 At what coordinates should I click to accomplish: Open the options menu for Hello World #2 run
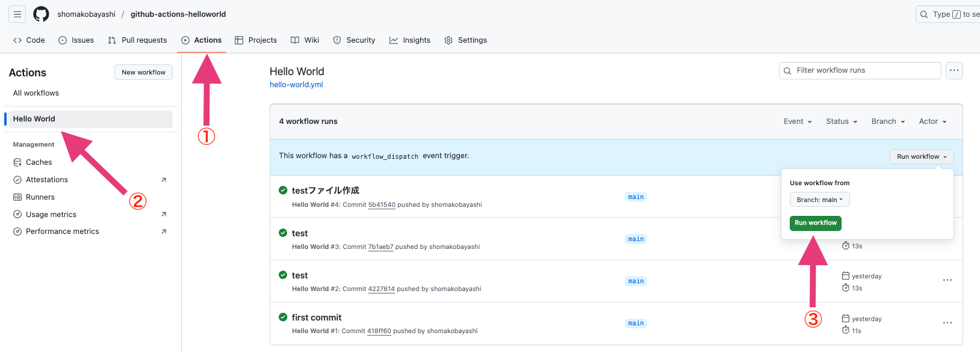pyautogui.click(x=947, y=280)
